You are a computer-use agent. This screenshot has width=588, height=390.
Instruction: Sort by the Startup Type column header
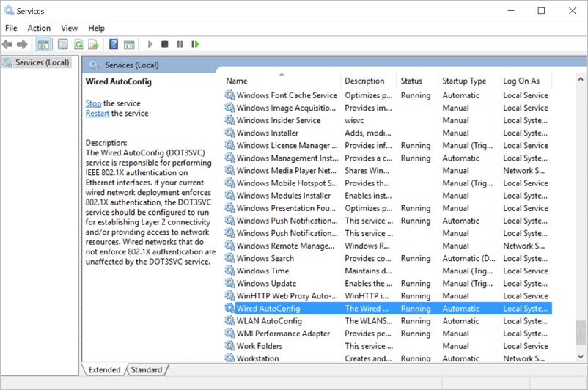coord(468,81)
